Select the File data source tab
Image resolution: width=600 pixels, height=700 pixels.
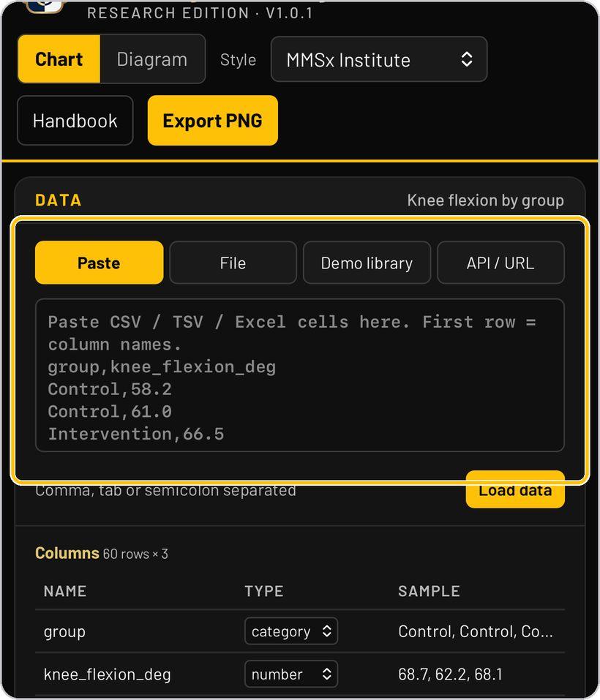(x=233, y=263)
